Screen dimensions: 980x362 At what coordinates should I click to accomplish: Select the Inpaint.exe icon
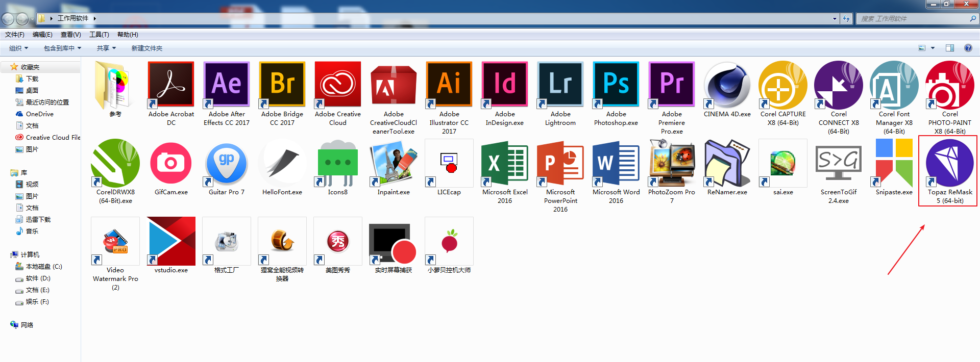click(x=394, y=163)
